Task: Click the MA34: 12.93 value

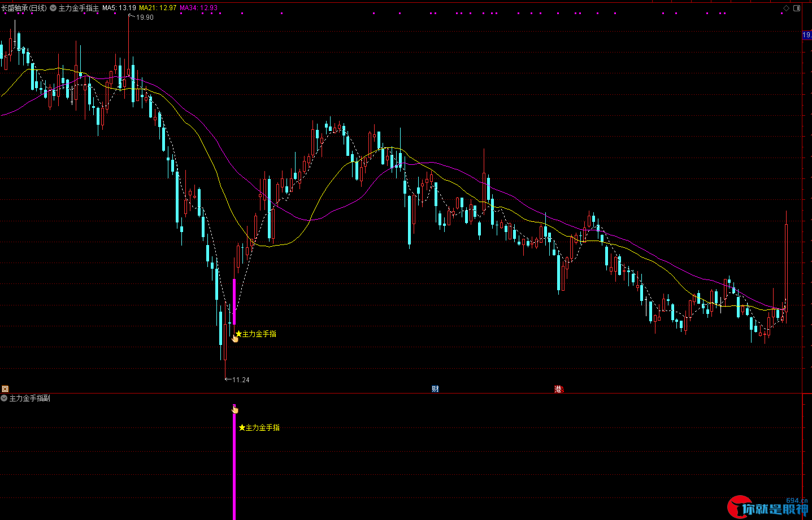Action: 198,8
